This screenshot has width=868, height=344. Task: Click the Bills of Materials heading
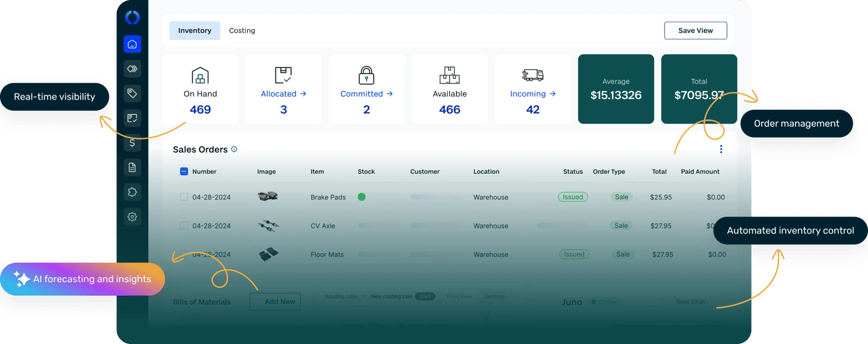[x=201, y=302]
